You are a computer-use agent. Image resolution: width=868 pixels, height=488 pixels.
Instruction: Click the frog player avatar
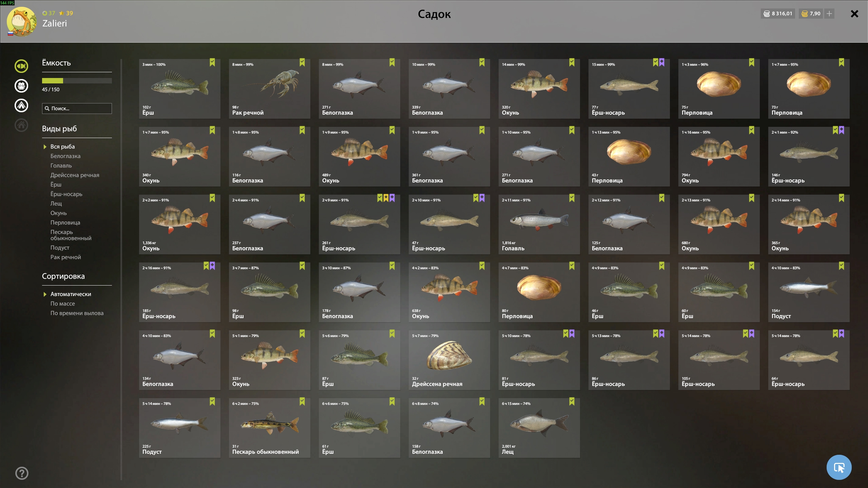pos(22,22)
